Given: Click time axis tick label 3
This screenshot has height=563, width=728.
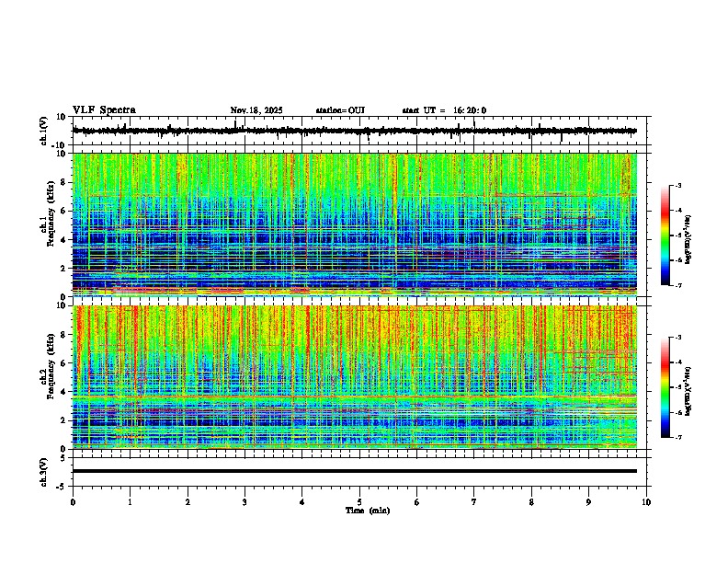Looking at the screenshot, I should point(245,502).
